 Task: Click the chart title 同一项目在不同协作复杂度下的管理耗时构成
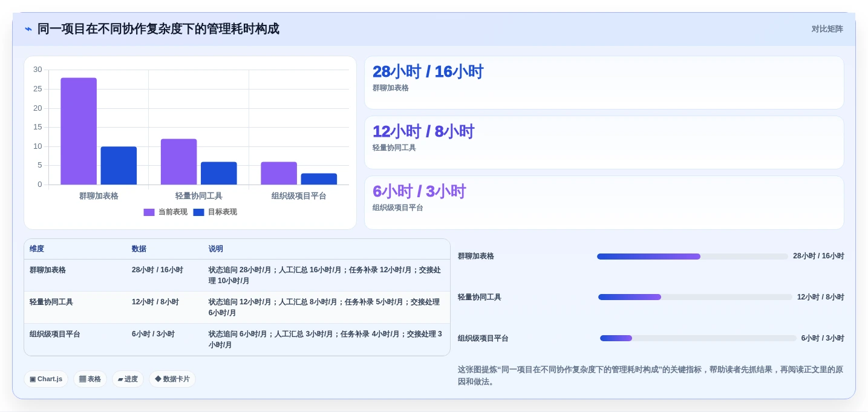158,29
